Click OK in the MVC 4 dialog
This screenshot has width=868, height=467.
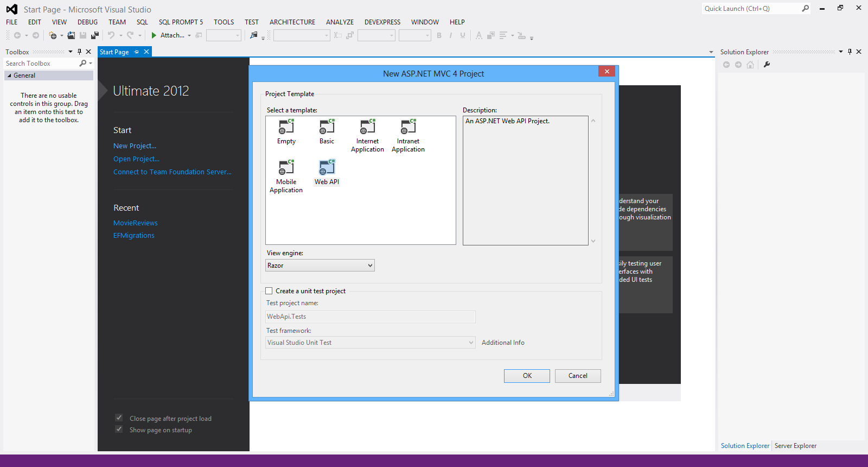(x=527, y=376)
